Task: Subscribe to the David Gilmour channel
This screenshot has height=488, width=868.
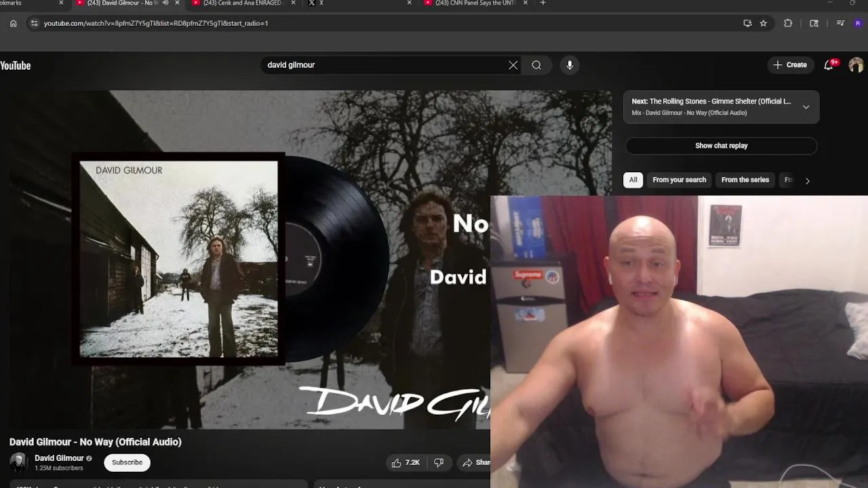Action: (127, 462)
